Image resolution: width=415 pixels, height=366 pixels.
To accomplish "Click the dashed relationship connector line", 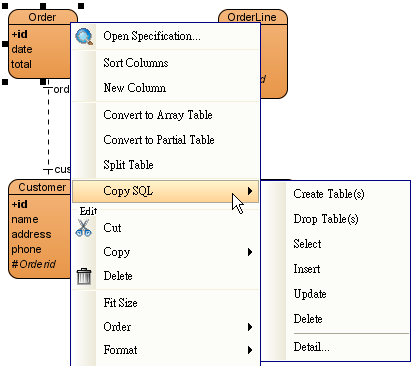I will click(x=48, y=128).
